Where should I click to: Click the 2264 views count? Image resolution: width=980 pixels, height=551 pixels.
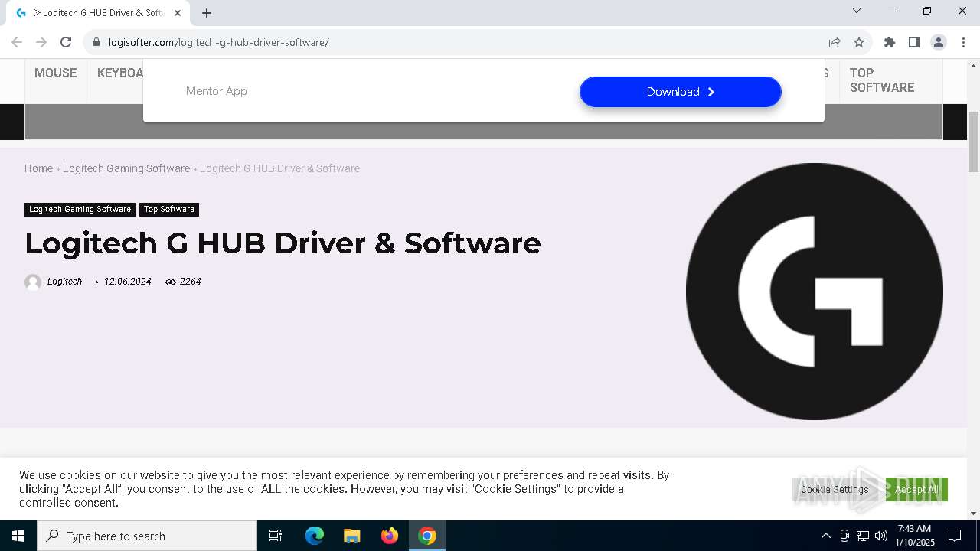coord(190,282)
